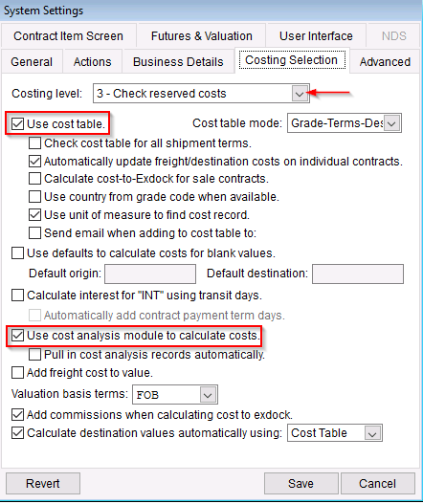The image size is (423, 504).
Task: Enable Check cost table for all shipment terms
Action: pos(34,143)
